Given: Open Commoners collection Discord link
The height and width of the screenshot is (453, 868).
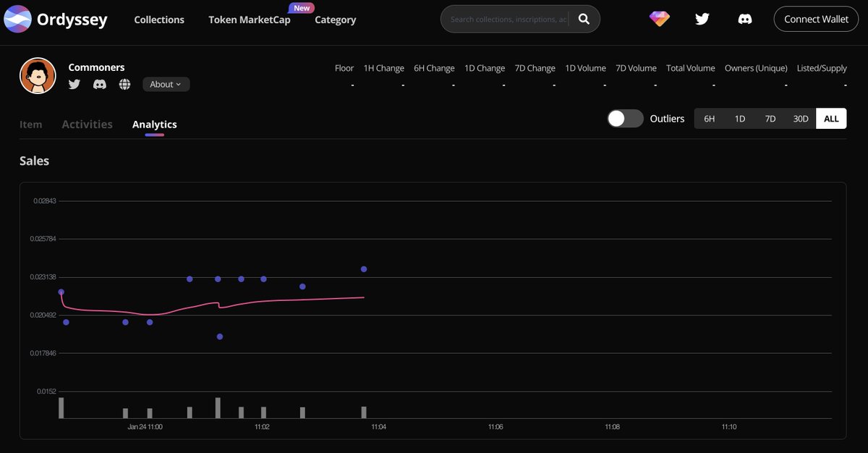Looking at the screenshot, I should tap(100, 84).
